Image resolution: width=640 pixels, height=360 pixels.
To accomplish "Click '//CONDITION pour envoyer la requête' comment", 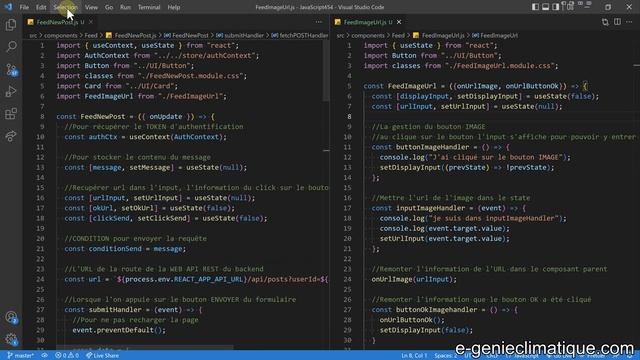I will (x=135, y=238).
